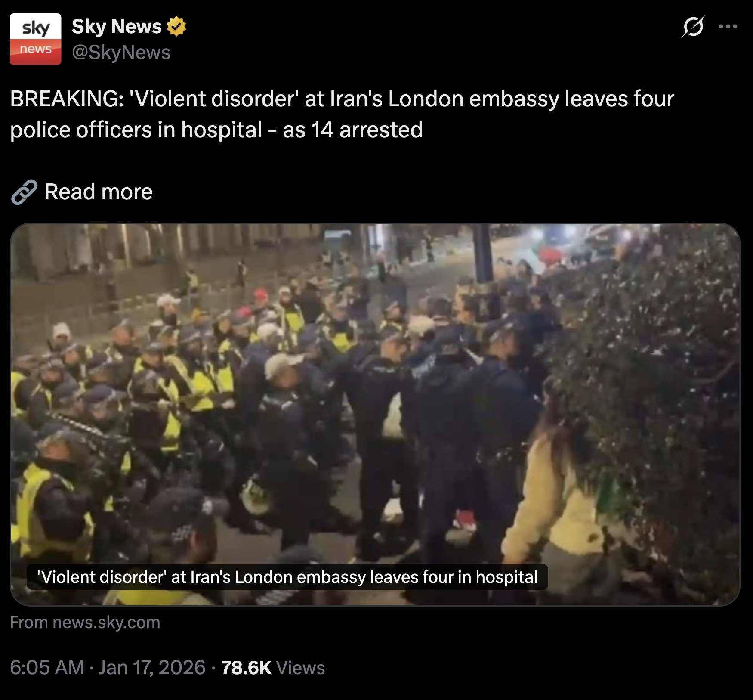
Task: Open the Sky News display name
Action: pos(117,27)
